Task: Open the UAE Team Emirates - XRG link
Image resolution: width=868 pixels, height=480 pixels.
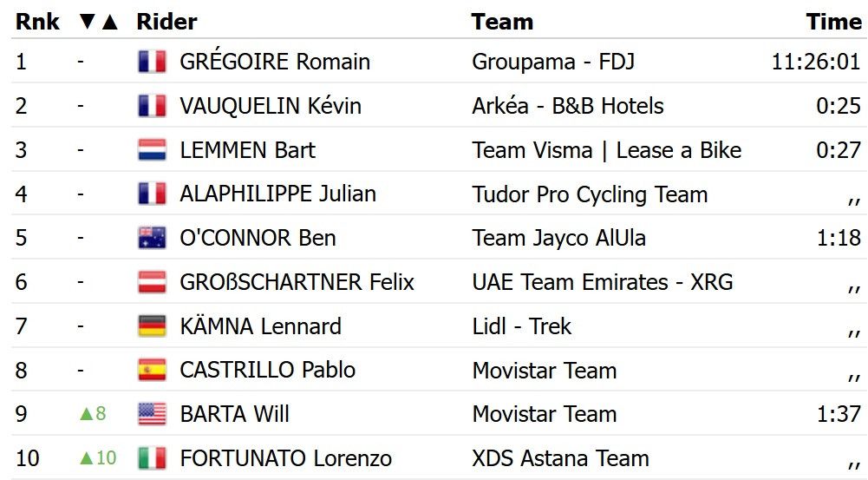Action: point(602,282)
